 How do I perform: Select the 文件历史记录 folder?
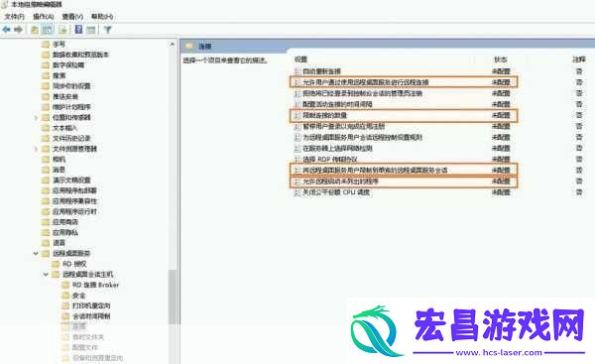pos(71,138)
